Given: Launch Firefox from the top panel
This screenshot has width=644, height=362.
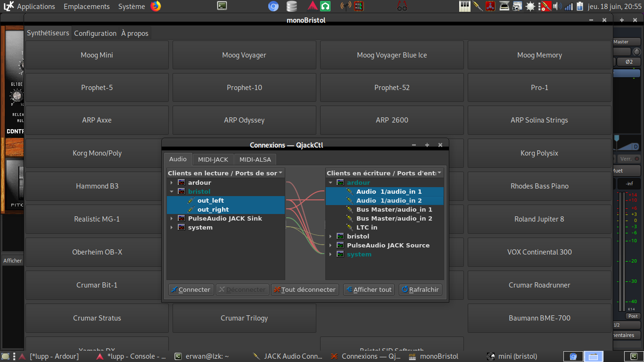Looking at the screenshot, I should 156,6.
